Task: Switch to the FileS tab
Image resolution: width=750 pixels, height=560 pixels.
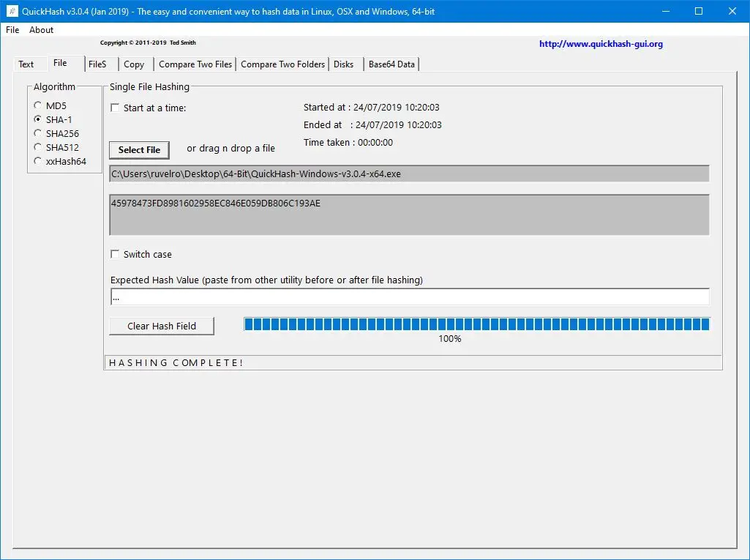Action: click(x=97, y=64)
